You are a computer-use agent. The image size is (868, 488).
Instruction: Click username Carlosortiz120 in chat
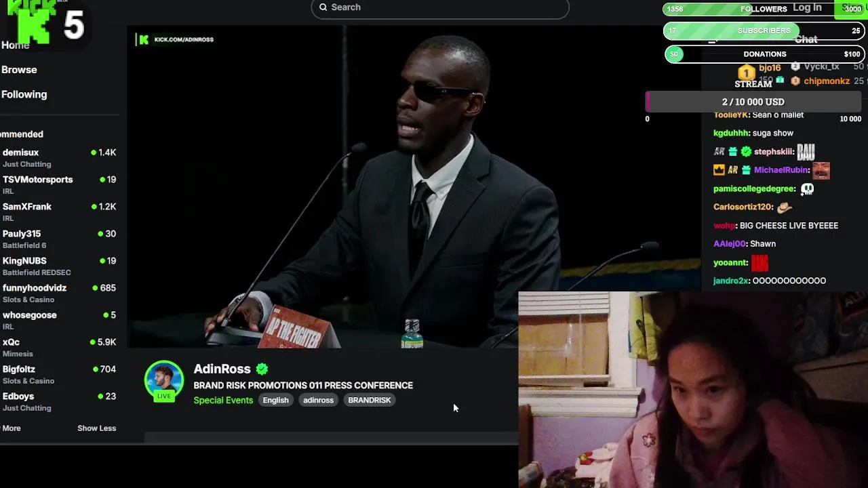coord(743,207)
